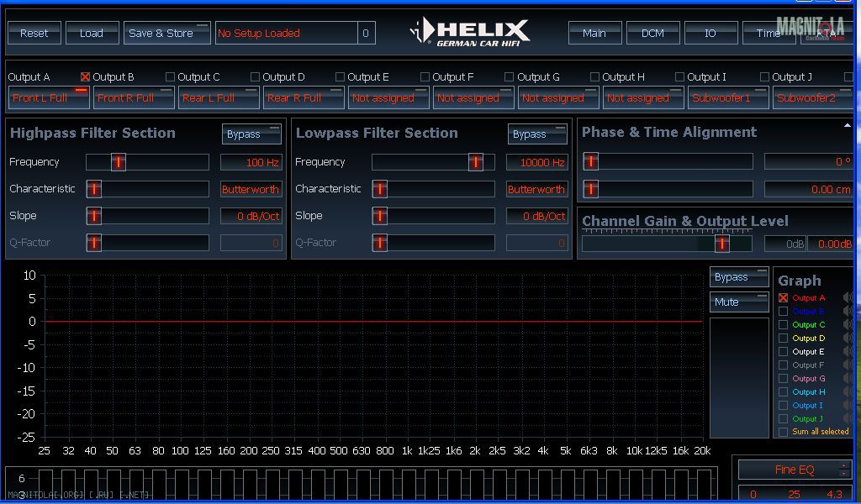The image size is (861, 504).
Task: Click the Helix German Car HiFi logo
Action: [470, 33]
